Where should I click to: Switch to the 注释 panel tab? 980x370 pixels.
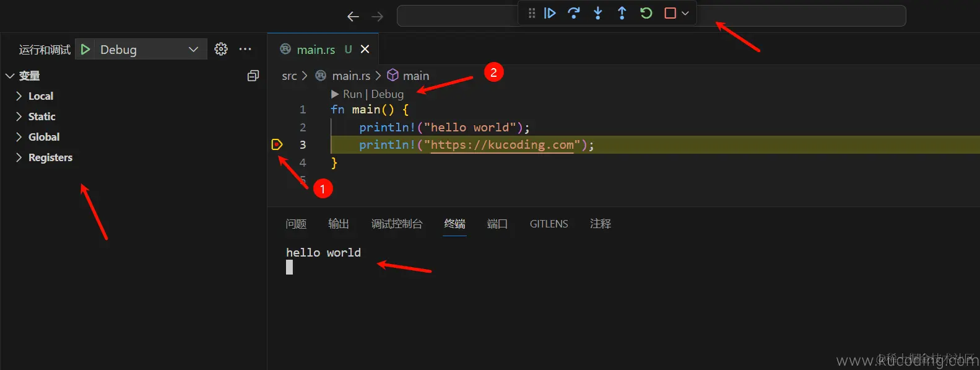click(x=601, y=224)
